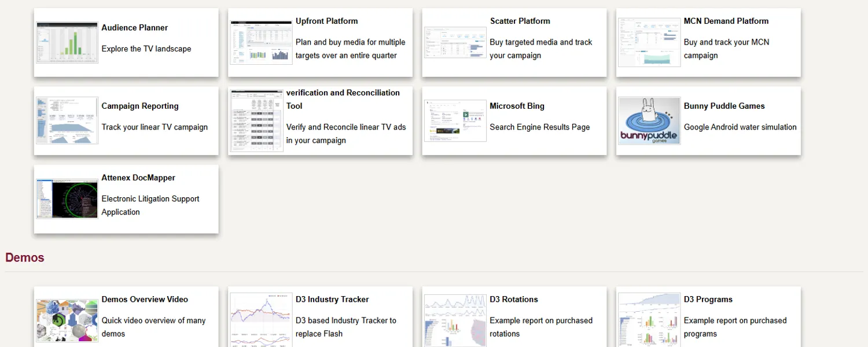Open the Demos Overview Video thumbnail

coord(67,320)
